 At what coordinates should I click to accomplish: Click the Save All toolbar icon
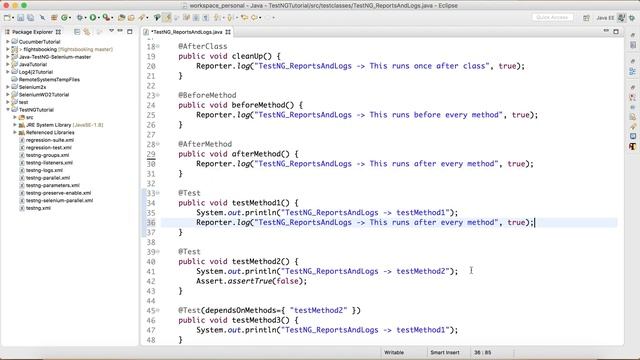[x=31, y=18]
